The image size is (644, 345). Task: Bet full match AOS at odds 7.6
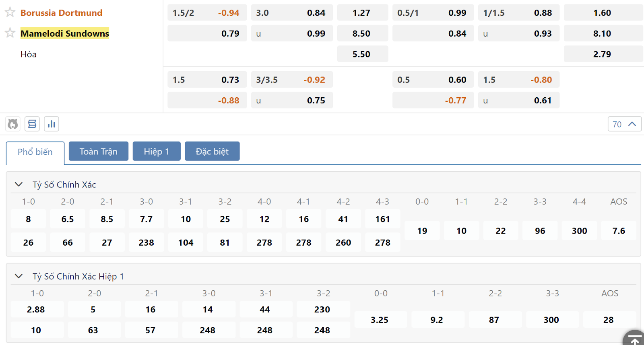[x=619, y=231]
